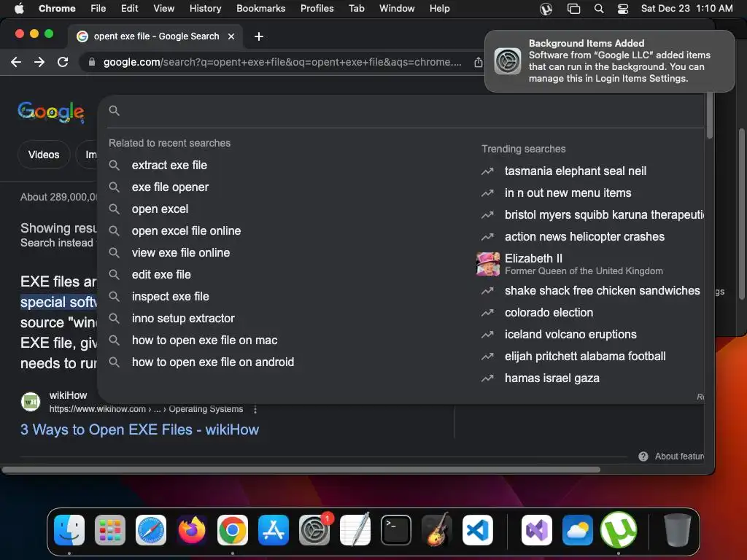Open trending 'colorado election'
This screenshot has width=747, height=560.
pos(549,312)
